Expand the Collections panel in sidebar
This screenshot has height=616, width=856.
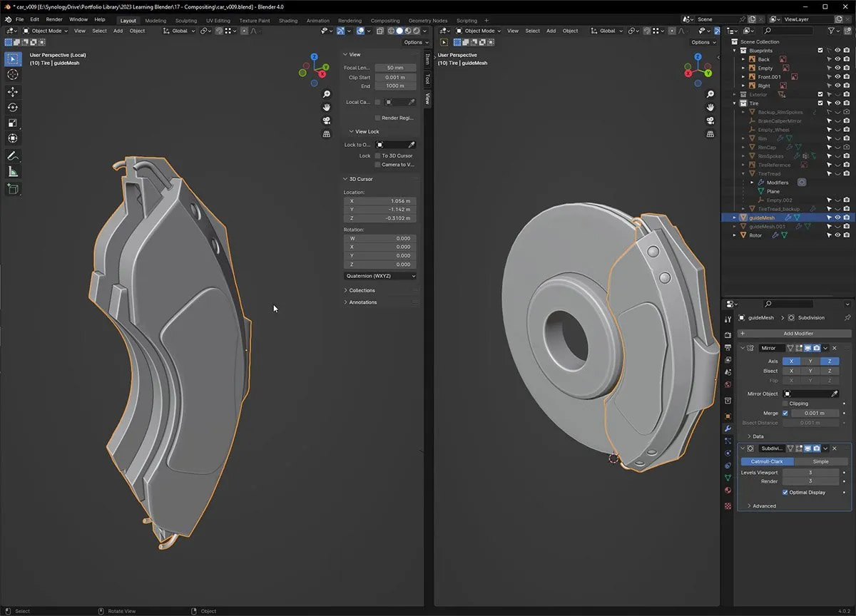point(362,290)
